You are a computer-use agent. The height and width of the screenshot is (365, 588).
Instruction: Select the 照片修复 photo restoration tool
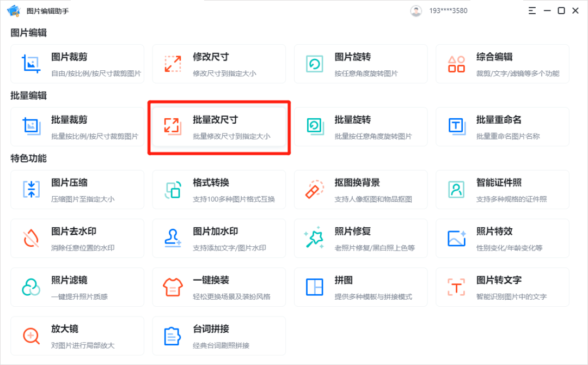tap(360, 238)
